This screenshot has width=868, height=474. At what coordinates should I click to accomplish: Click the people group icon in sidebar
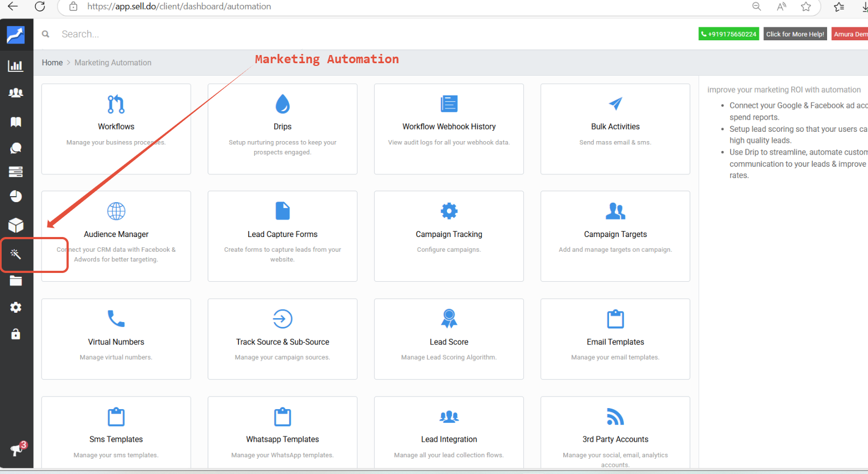click(16, 93)
